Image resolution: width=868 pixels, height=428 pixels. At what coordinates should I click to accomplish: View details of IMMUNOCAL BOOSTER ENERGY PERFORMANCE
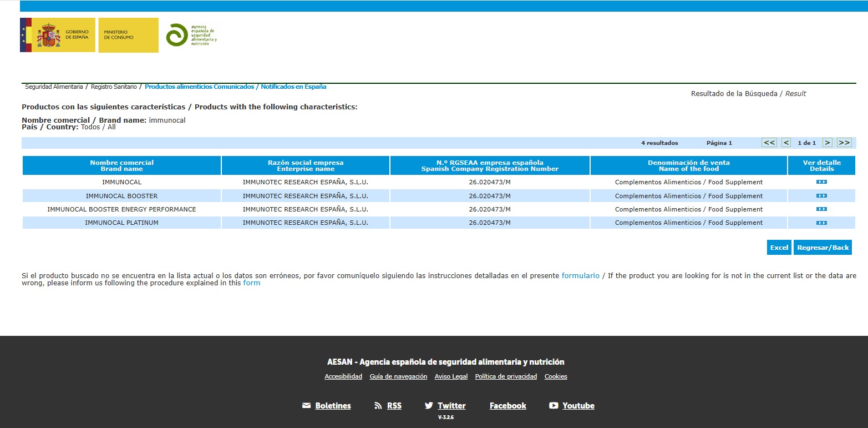821,209
